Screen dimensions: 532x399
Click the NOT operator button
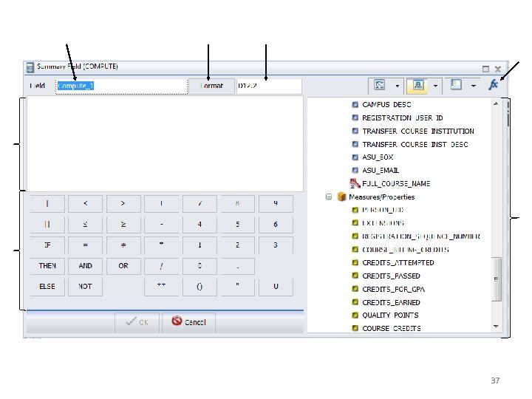click(85, 287)
